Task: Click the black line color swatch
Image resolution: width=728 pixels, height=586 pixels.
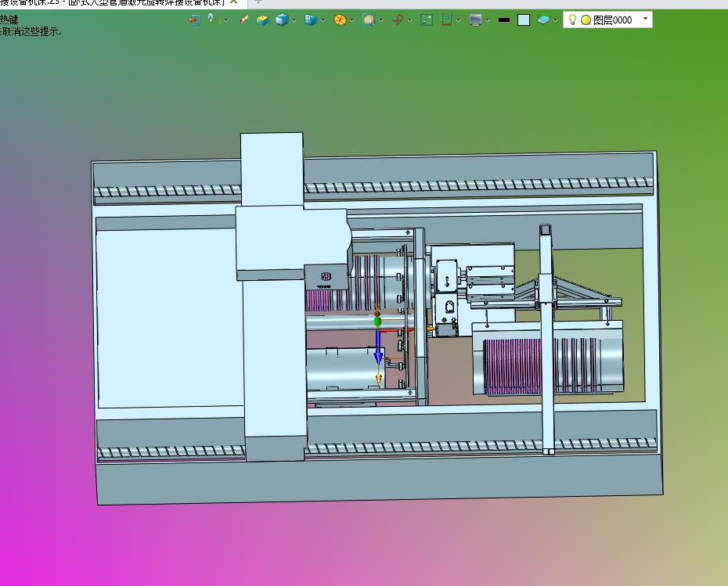Action: (x=504, y=20)
